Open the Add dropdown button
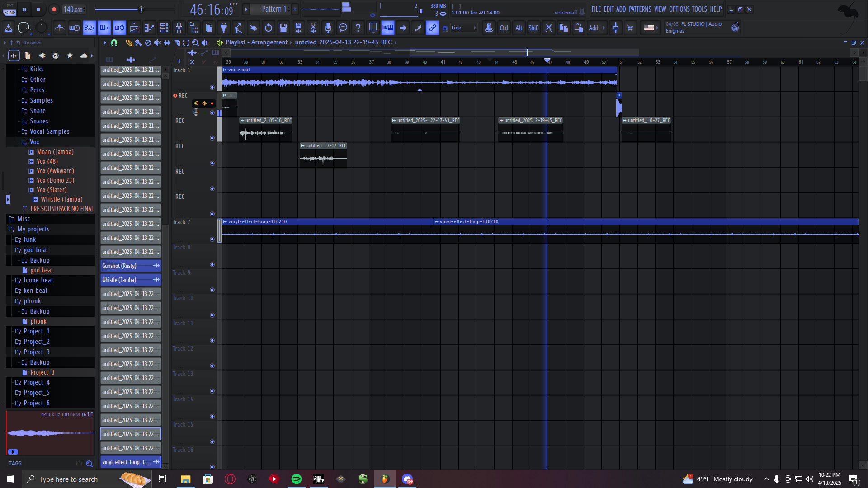The width and height of the screenshot is (868, 488). pyautogui.click(x=596, y=28)
